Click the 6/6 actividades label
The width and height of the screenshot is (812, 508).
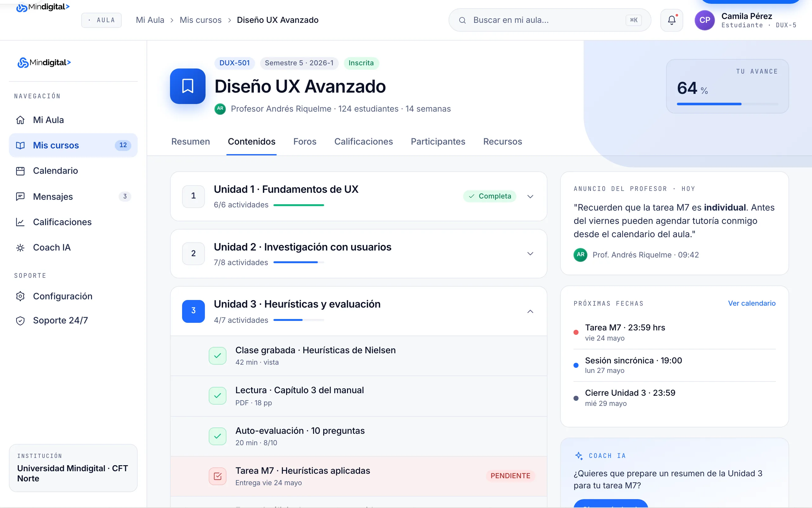[241, 205]
